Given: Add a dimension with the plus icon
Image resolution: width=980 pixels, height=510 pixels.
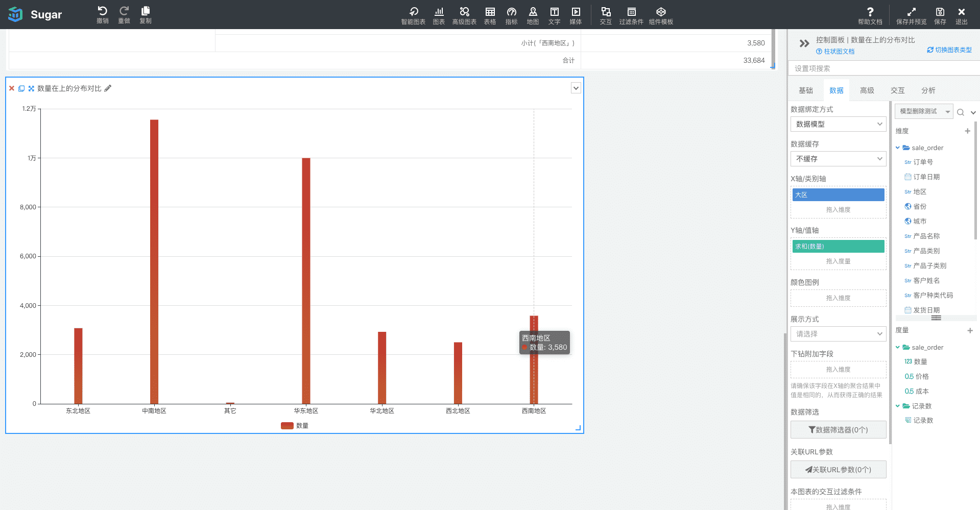Looking at the screenshot, I should [967, 131].
